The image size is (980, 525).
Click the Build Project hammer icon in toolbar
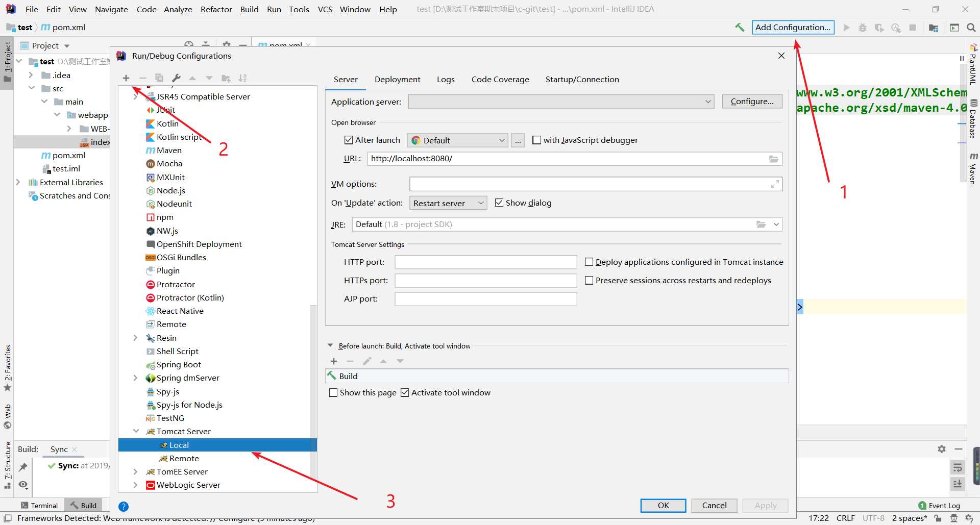tap(740, 28)
